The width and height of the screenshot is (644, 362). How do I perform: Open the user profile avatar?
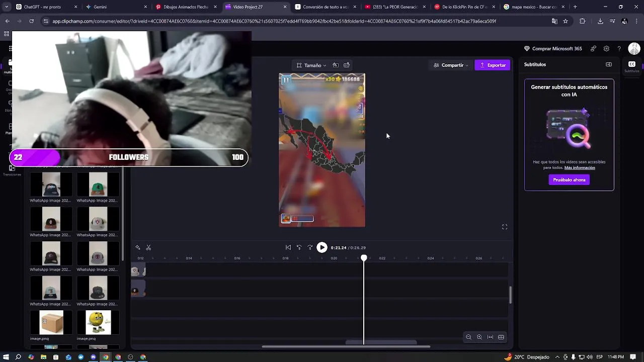pyautogui.click(x=634, y=49)
